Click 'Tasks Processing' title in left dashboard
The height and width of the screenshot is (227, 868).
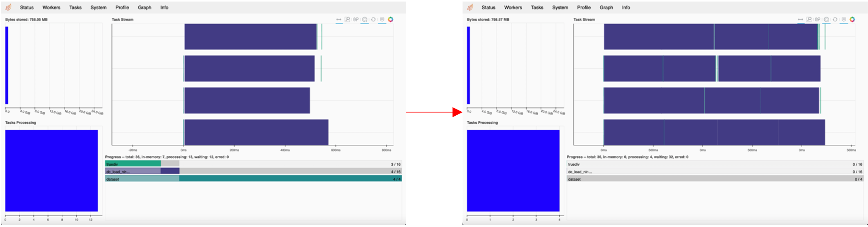coord(21,123)
